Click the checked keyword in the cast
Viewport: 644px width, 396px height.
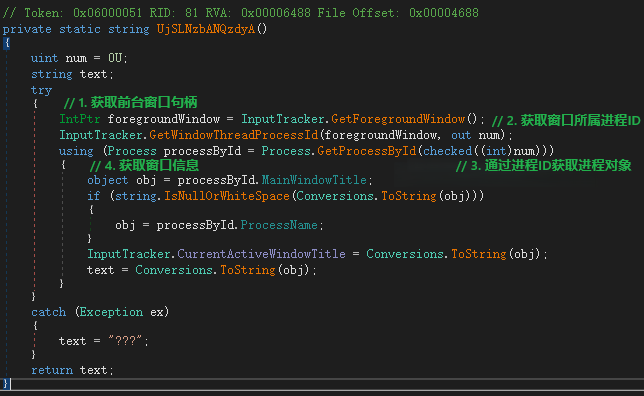click(448, 151)
